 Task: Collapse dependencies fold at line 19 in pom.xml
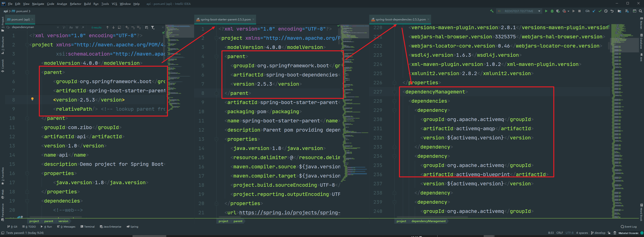tap(27, 201)
